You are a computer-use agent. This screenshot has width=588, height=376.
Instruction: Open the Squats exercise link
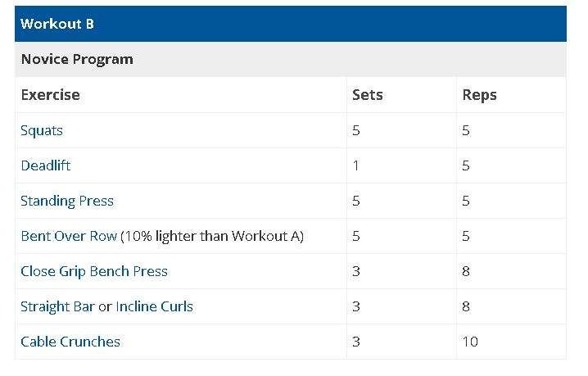pos(42,130)
